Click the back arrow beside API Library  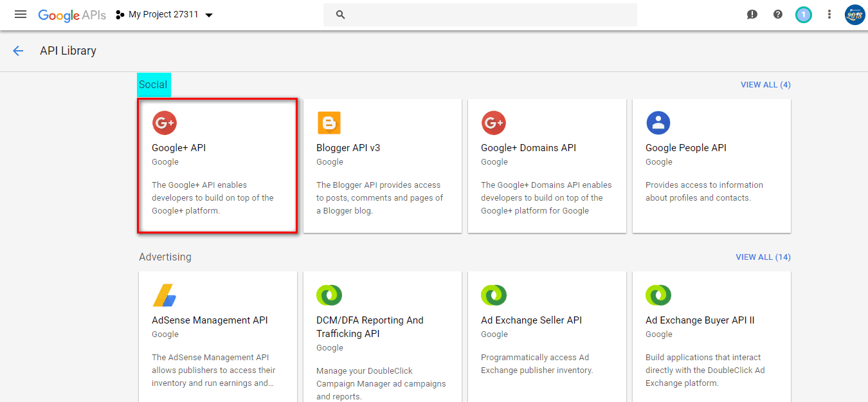pyautogui.click(x=18, y=51)
